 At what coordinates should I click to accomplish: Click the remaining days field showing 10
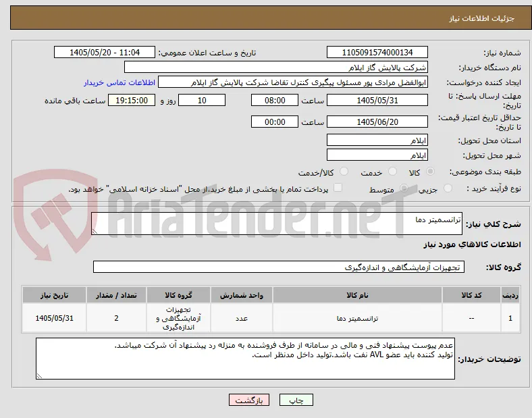tap(202, 101)
